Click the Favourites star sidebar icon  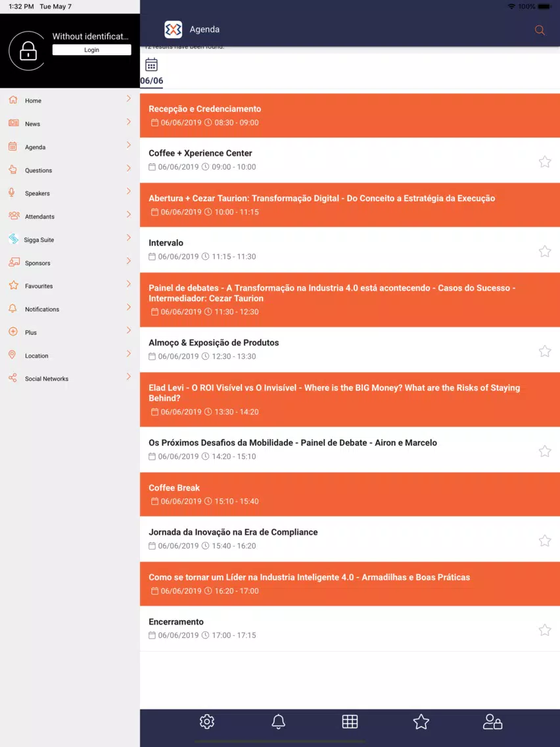(13, 285)
